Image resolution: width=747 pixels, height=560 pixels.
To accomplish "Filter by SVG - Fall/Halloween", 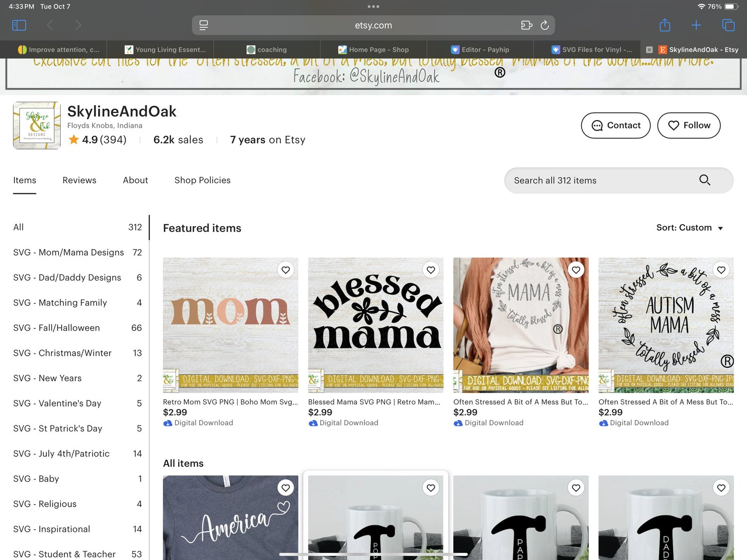I will 78,328.
